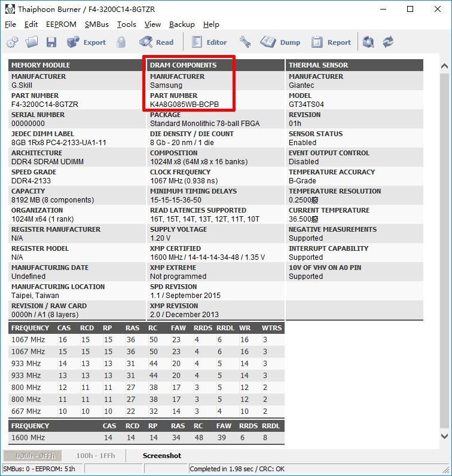Open the Edit menu

(x=31, y=24)
